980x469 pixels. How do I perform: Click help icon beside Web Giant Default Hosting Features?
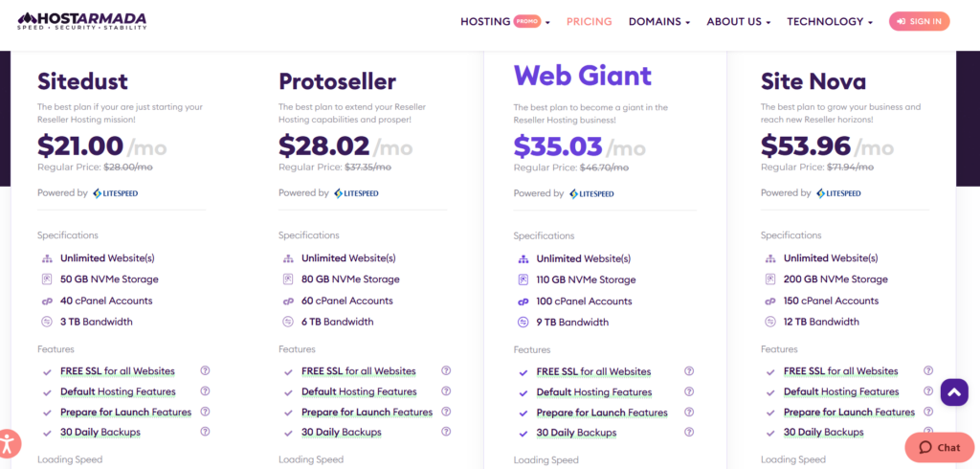(x=689, y=392)
